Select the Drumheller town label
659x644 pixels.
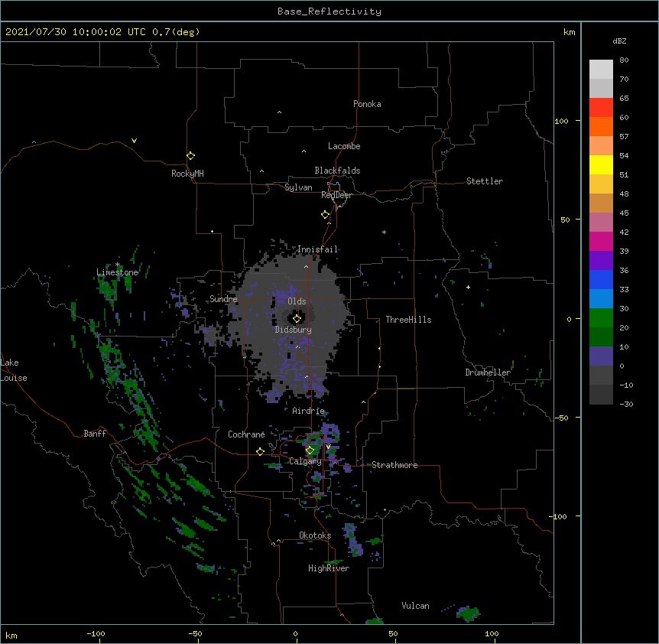pos(488,372)
